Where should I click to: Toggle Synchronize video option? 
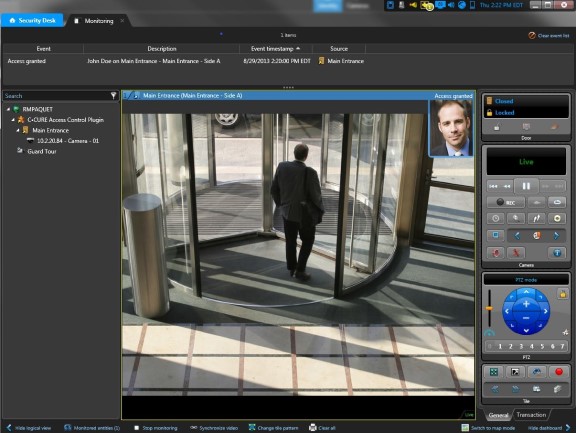tap(214, 428)
